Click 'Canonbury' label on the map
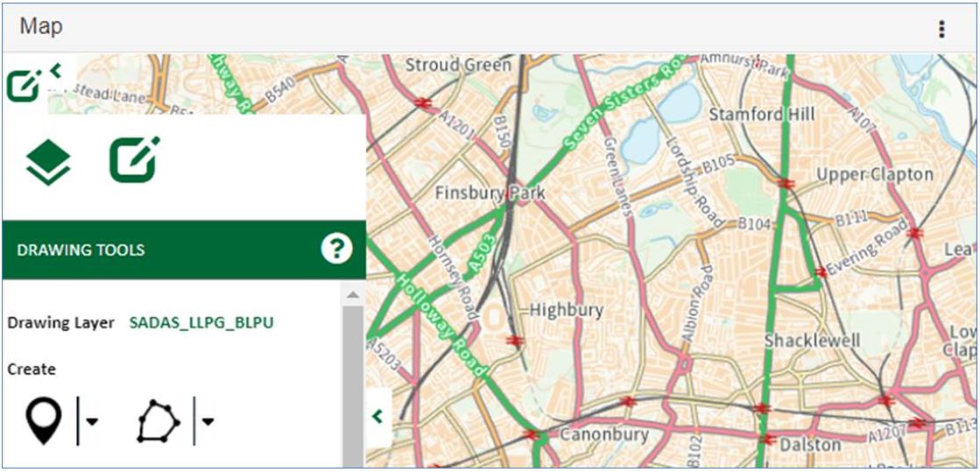 tap(603, 433)
